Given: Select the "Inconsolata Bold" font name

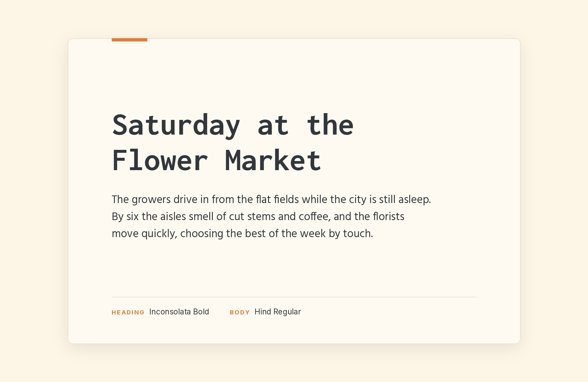Looking at the screenshot, I should (179, 312).
